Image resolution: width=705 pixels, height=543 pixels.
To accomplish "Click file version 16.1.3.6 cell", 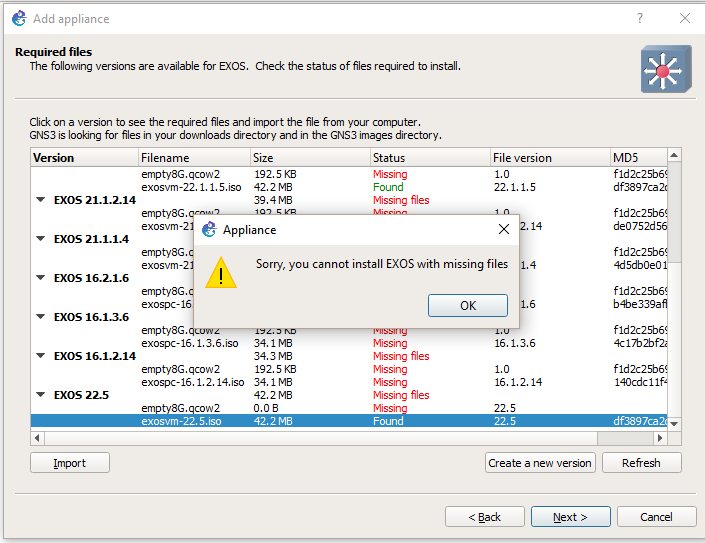I will click(x=515, y=343).
